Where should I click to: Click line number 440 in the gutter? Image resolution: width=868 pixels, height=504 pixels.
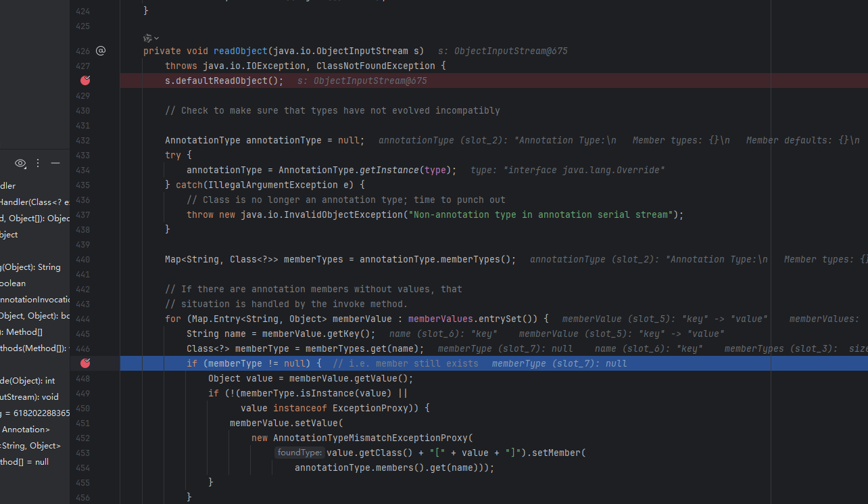point(82,259)
